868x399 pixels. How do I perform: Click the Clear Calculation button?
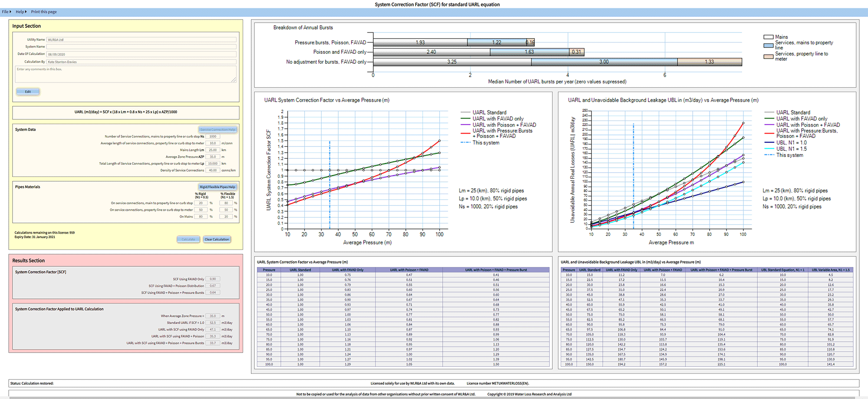click(x=217, y=239)
